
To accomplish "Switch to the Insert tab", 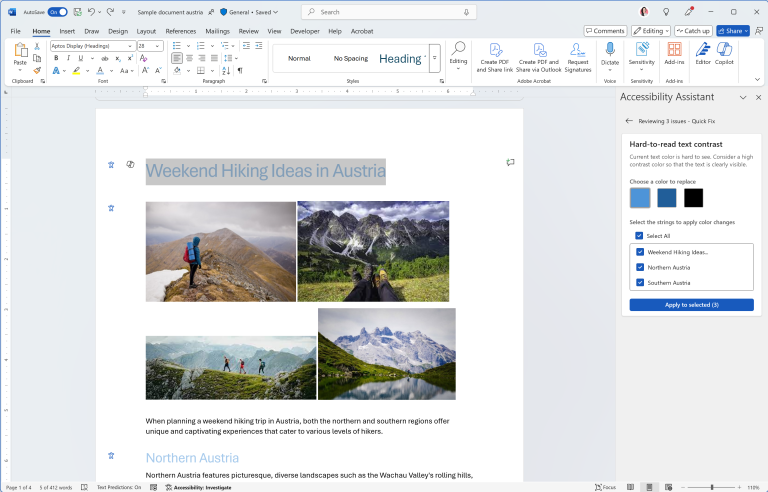I will tap(67, 31).
